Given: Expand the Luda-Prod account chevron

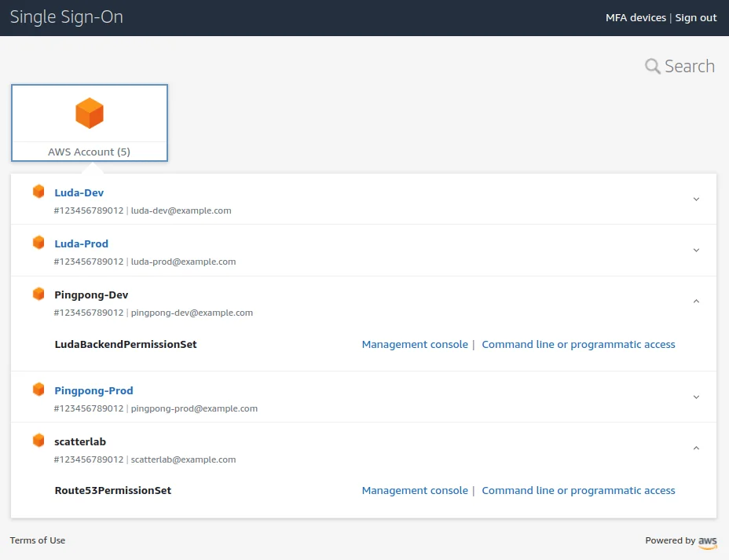Looking at the screenshot, I should [696, 251].
